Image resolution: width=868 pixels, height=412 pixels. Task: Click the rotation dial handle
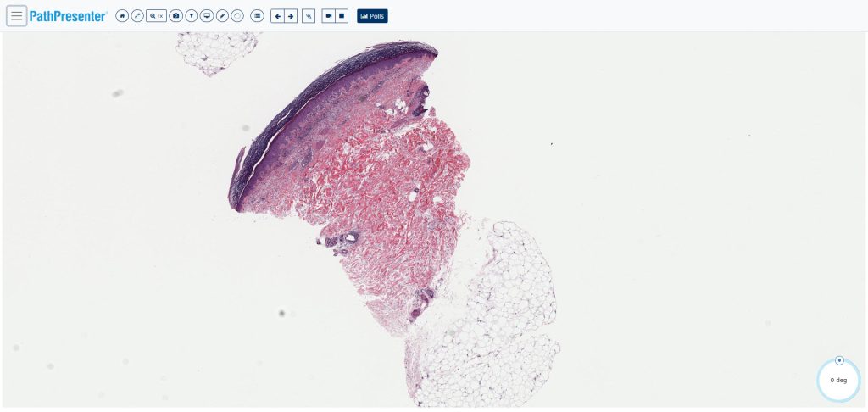click(x=839, y=360)
